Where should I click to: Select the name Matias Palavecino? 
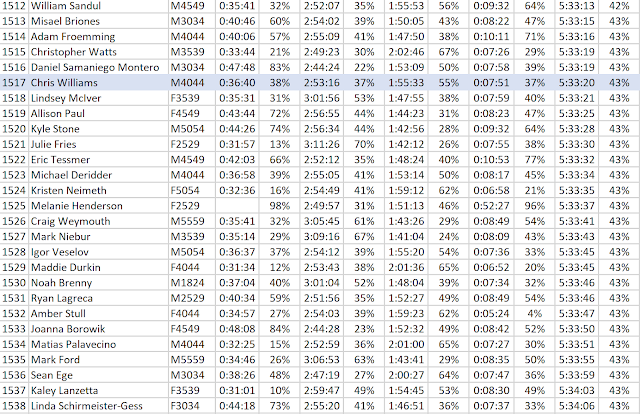tap(73, 345)
